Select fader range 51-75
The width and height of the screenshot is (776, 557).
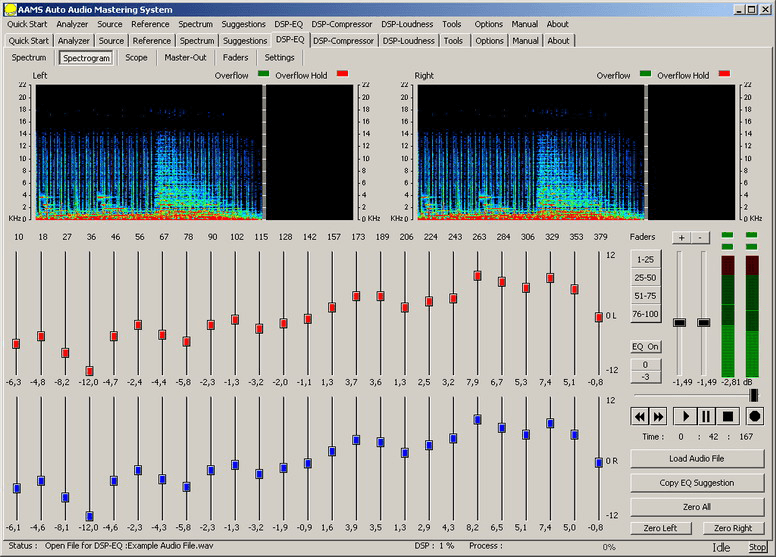pyautogui.click(x=645, y=296)
